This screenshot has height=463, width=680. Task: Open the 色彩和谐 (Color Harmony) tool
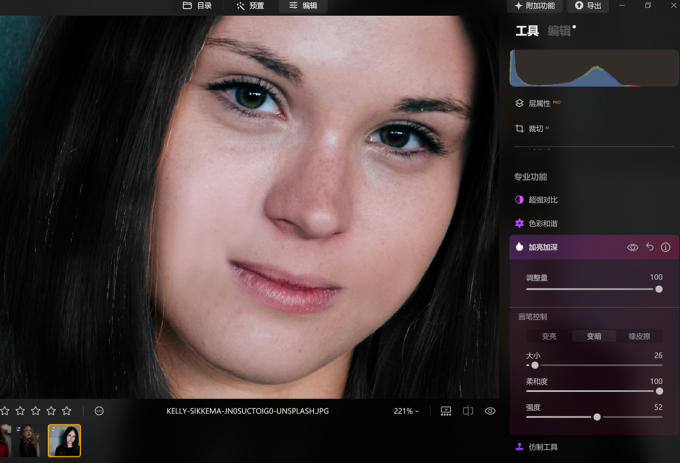[x=544, y=224]
